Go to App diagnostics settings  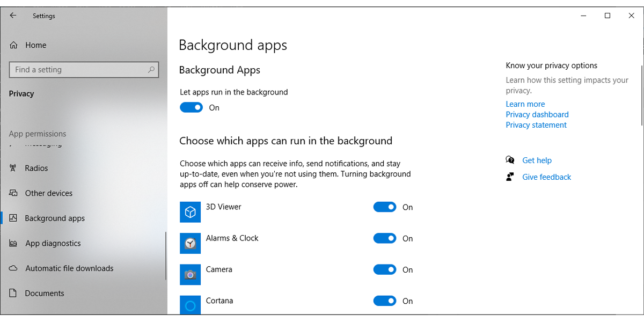coord(53,244)
